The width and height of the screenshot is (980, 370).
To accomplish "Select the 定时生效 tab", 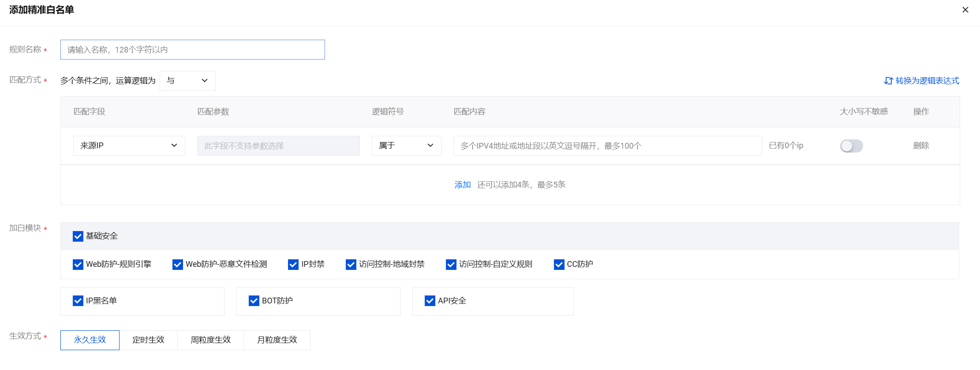I will [x=148, y=340].
